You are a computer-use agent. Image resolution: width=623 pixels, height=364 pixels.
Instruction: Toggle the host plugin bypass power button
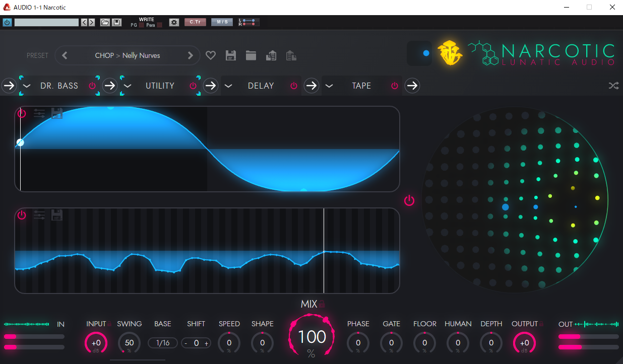pos(7,23)
